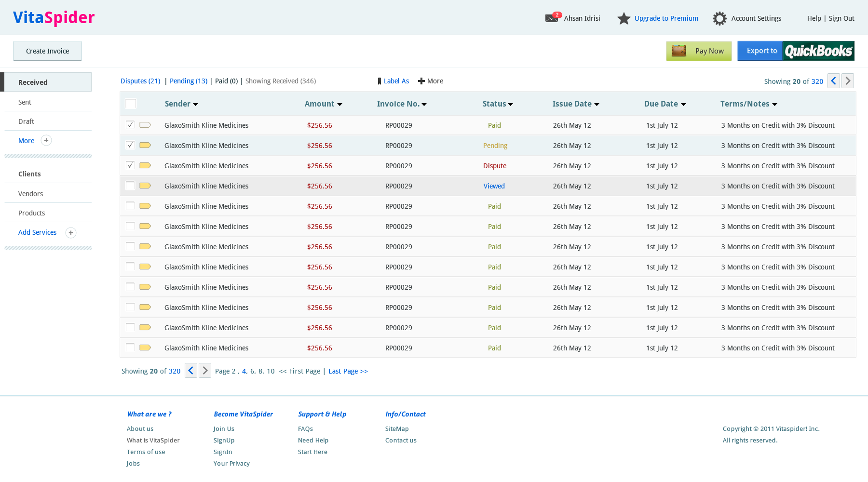Click the Upgrade to Premium star icon
The height and width of the screenshot is (482, 868).
(x=624, y=18)
